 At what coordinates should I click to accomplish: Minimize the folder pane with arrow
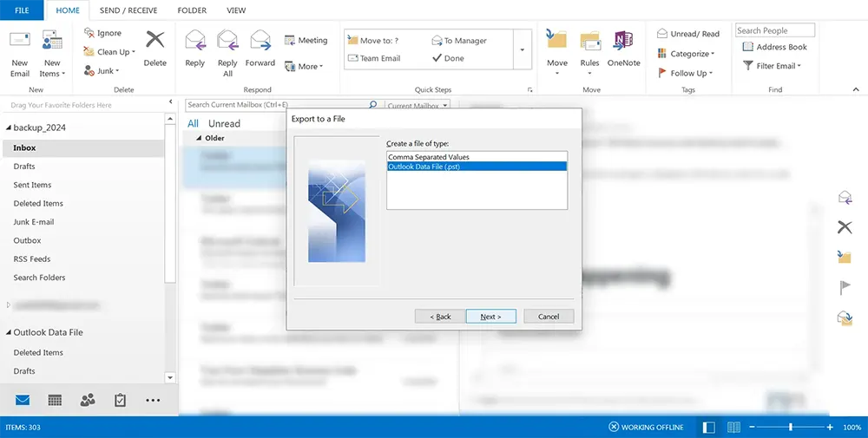pyautogui.click(x=170, y=102)
